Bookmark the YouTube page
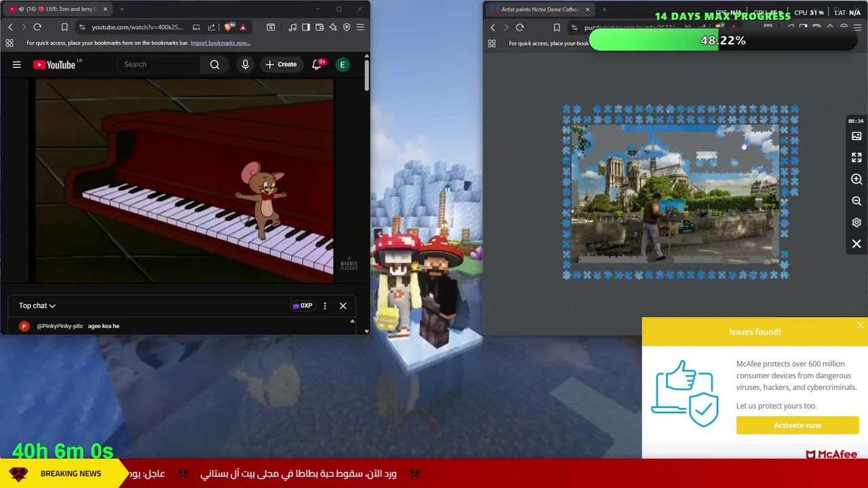Screen dimensions: 868x488 [64, 27]
